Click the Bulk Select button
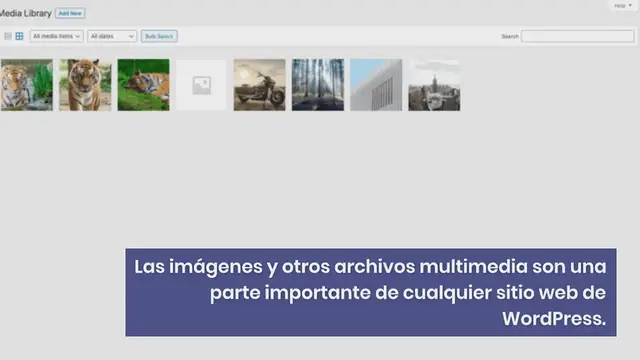Image resolution: width=640 pixels, height=360 pixels. [159, 36]
